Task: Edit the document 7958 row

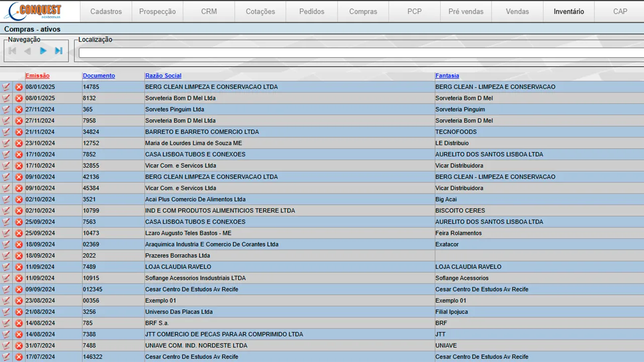Action: coord(6,121)
